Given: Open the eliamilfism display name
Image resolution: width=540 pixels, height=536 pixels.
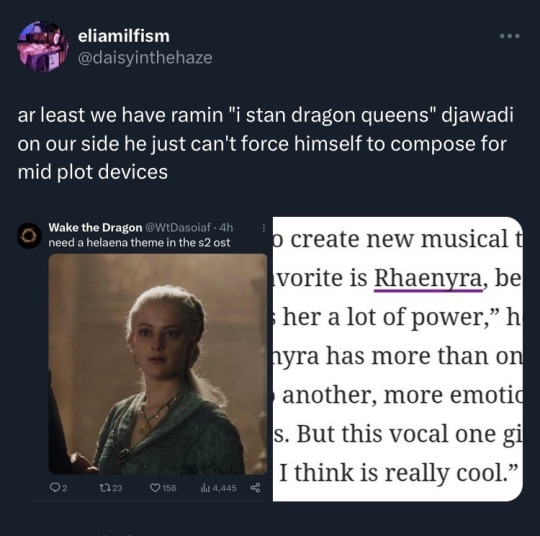Looking at the screenshot, I should pyautogui.click(x=124, y=36).
